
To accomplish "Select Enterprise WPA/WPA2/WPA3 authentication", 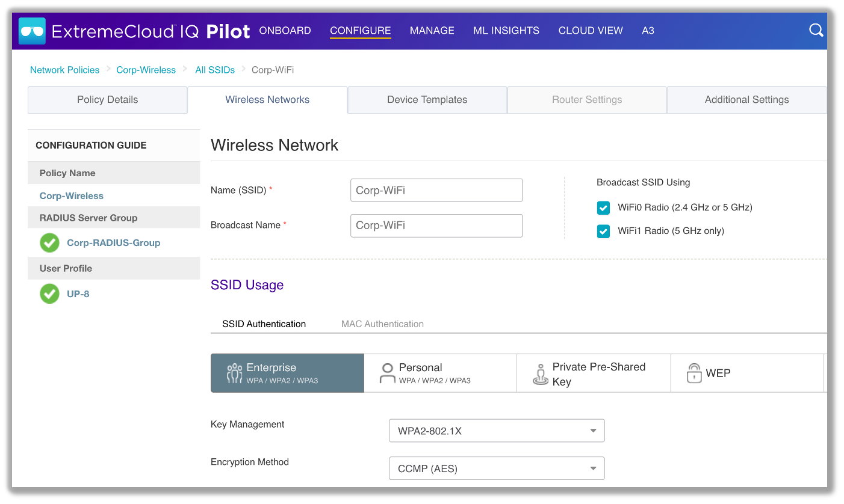I will click(287, 373).
